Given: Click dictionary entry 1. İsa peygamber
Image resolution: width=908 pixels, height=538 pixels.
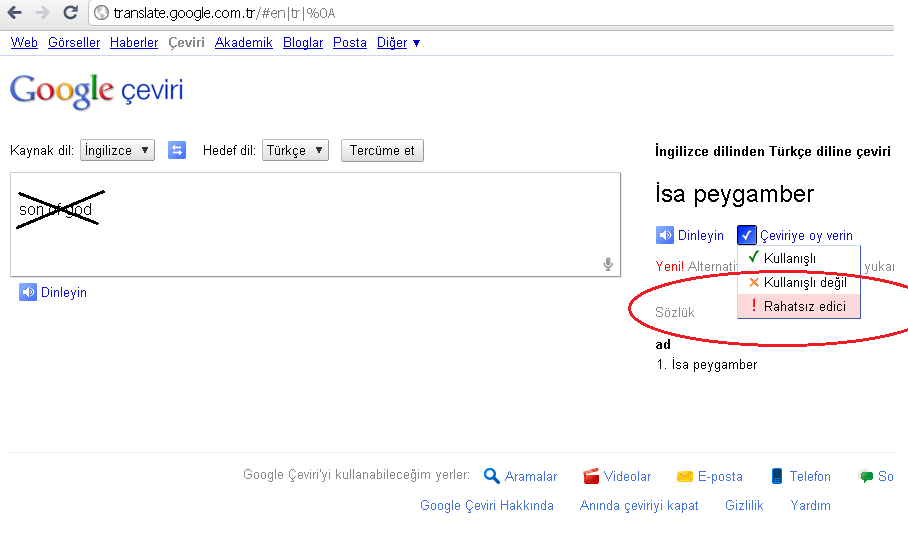Looking at the screenshot, I should point(707,364).
